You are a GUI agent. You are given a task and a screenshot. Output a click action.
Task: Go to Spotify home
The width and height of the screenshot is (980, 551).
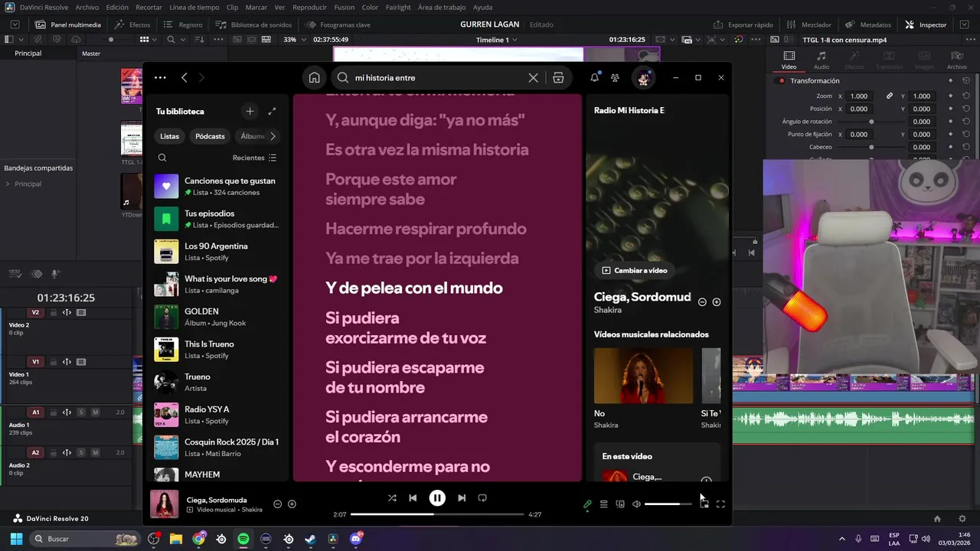(x=314, y=77)
